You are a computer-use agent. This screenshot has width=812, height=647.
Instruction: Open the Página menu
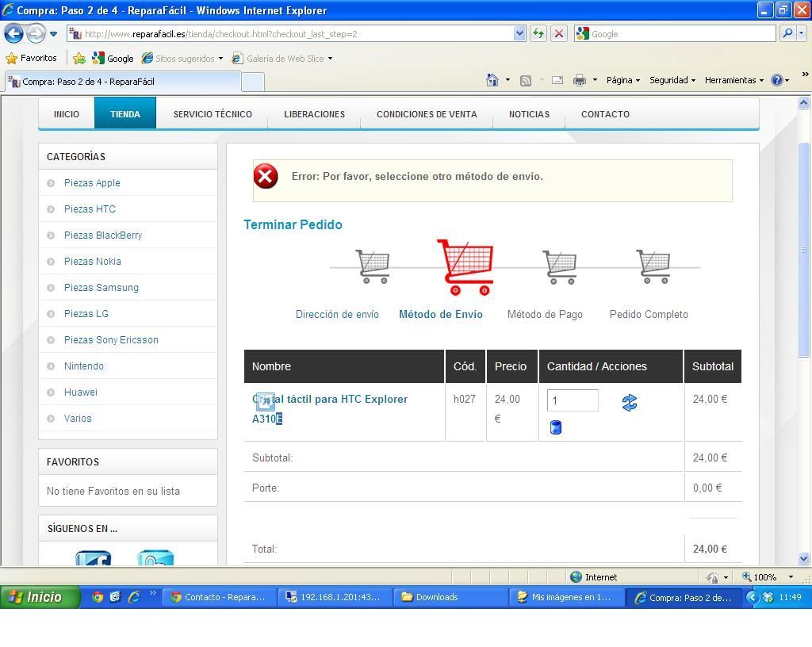click(623, 80)
